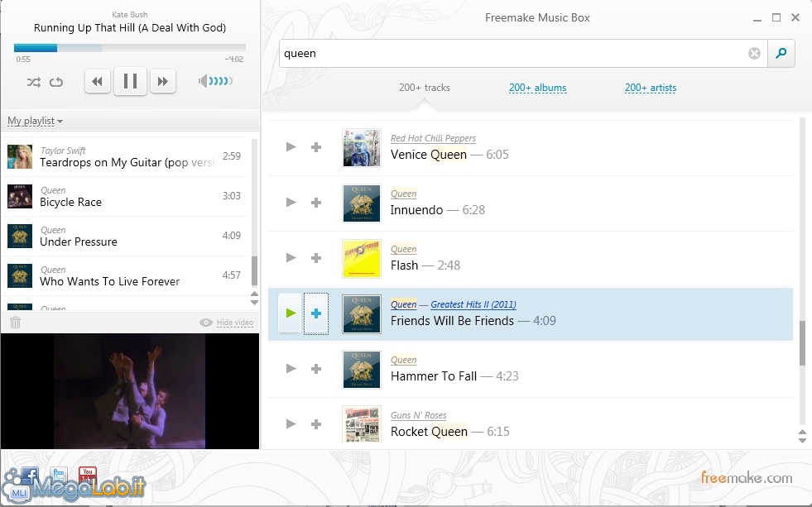This screenshot has height=507, width=812.
Task: Click search results scroll up arrow
Action: tap(802, 433)
